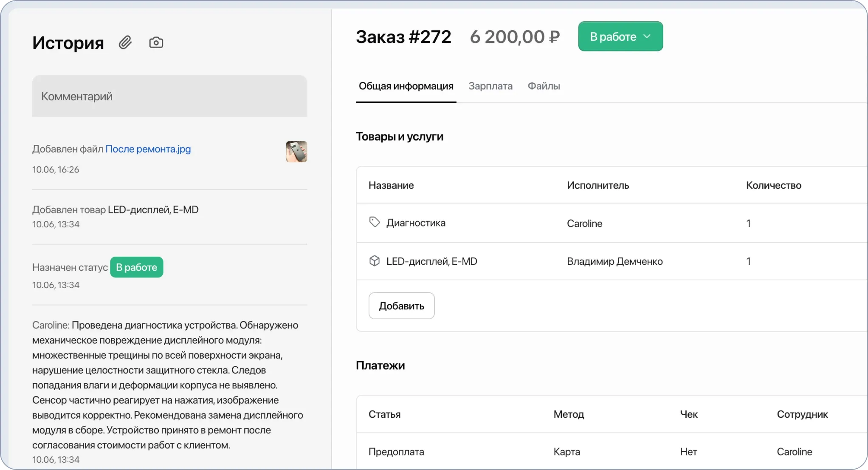The height and width of the screenshot is (470, 868).
Task: Open the В работе status dropdown
Action: pos(620,37)
